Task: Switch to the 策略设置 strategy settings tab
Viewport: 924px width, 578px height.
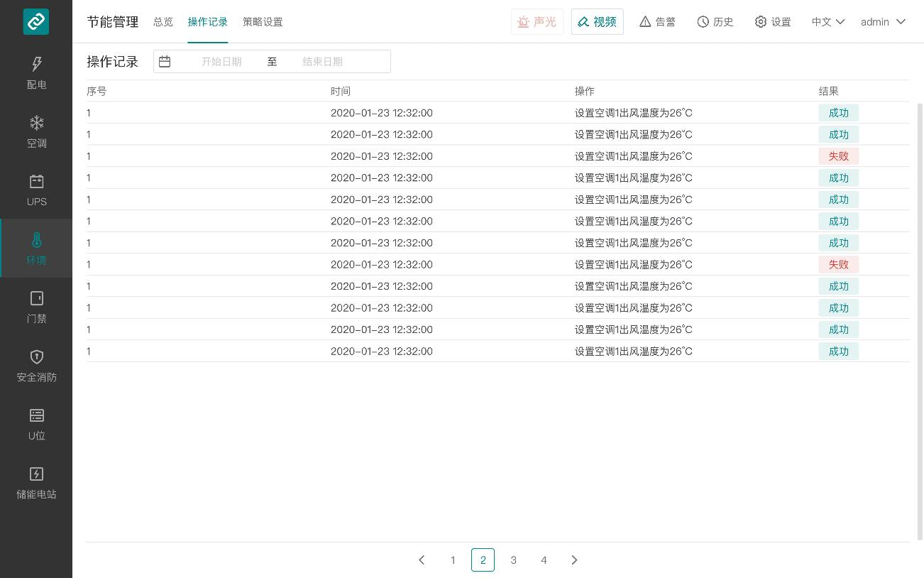Action: [263, 22]
